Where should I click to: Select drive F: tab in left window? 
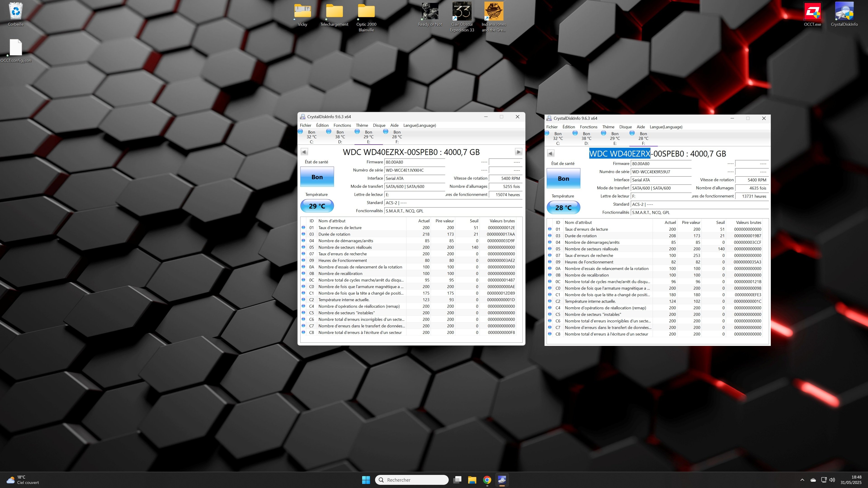tap(397, 137)
